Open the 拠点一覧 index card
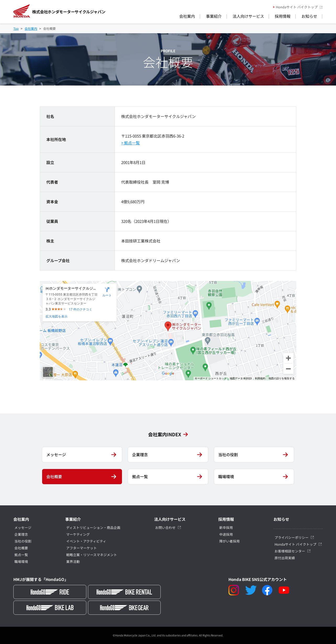Viewport: 336px width, 644px height. point(168,477)
